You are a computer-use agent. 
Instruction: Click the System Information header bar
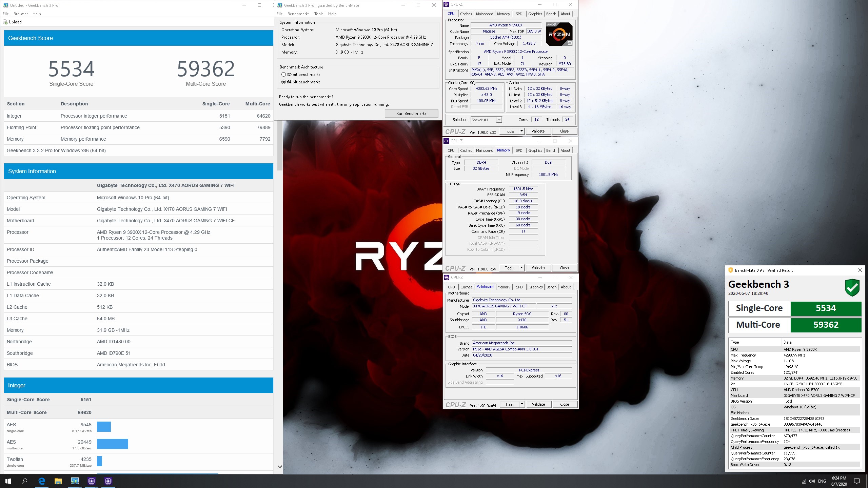(138, 171)
